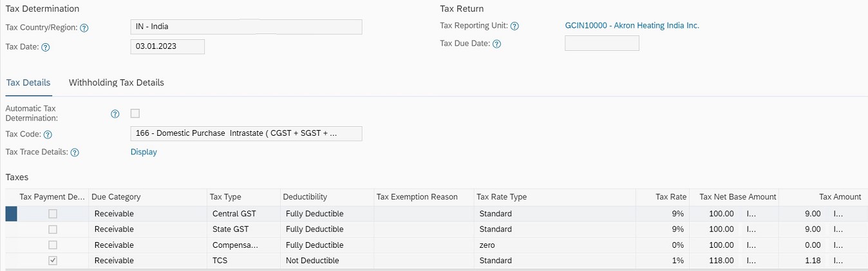The height and width of the screenshot is (271, 868).
Task: Click the Not Deductible cell
Action: click(326, 261)
